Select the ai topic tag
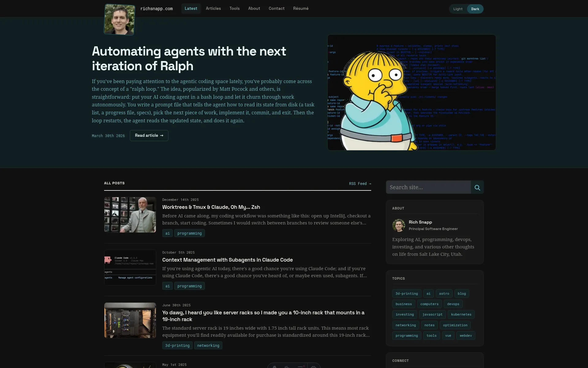 point(428,293)
